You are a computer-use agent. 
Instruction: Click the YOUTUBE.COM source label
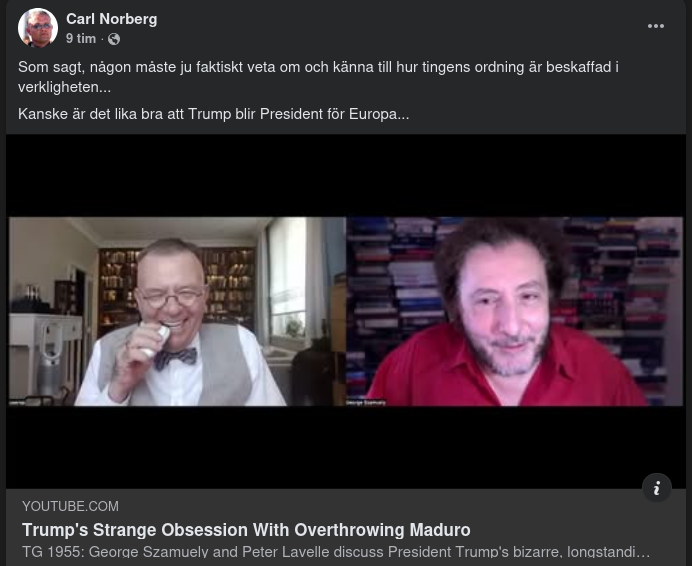[x=71, y=506]
